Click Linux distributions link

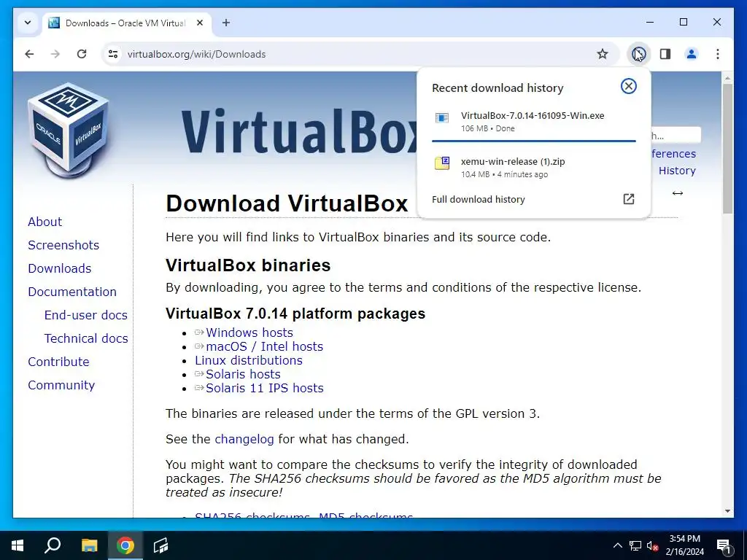click(x=249, y=360)
